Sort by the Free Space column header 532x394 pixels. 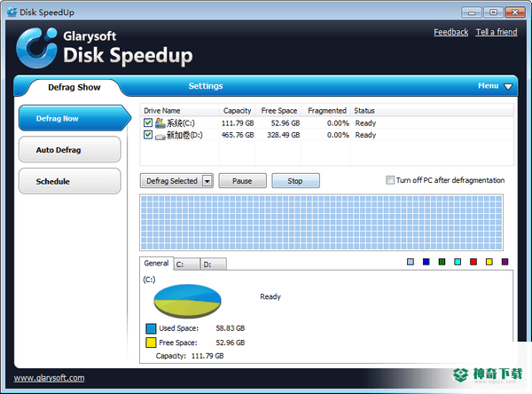tap(278, 111)
